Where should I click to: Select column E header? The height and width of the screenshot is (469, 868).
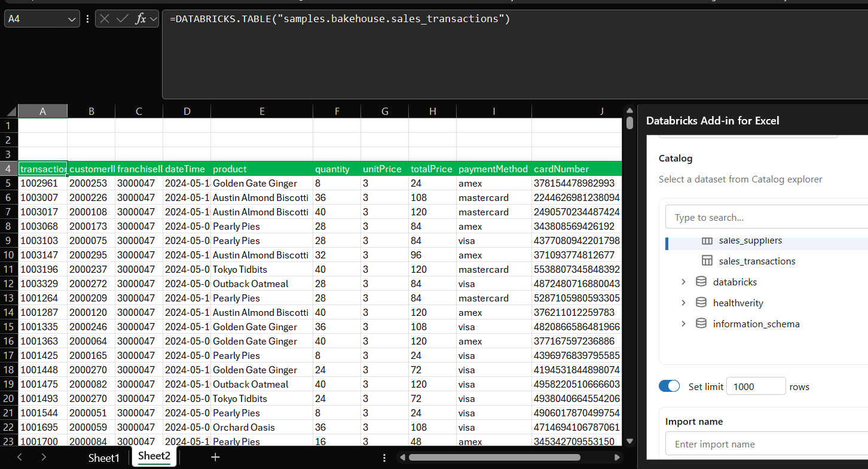[262, 111]
